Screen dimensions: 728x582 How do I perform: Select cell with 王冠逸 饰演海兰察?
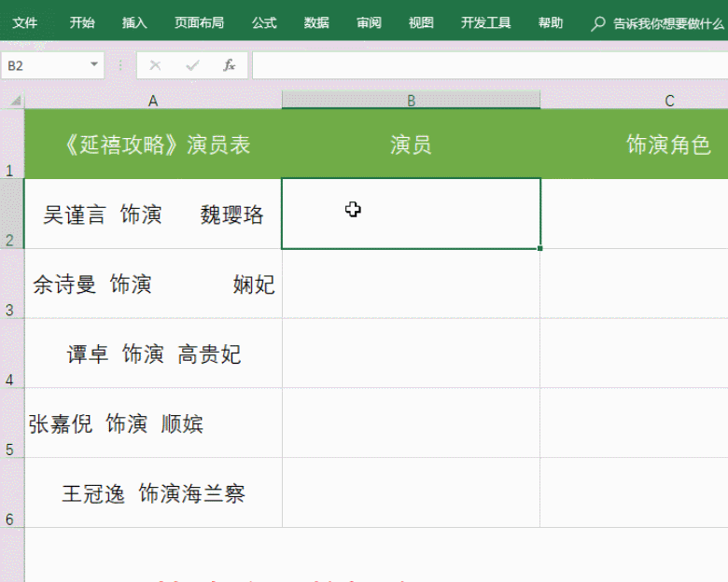[153, 492]
